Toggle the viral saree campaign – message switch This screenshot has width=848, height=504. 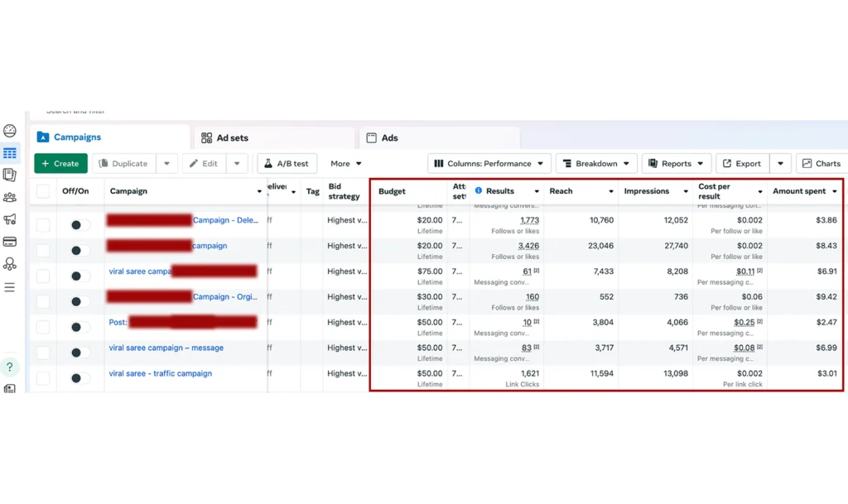(x=80, y=353)
